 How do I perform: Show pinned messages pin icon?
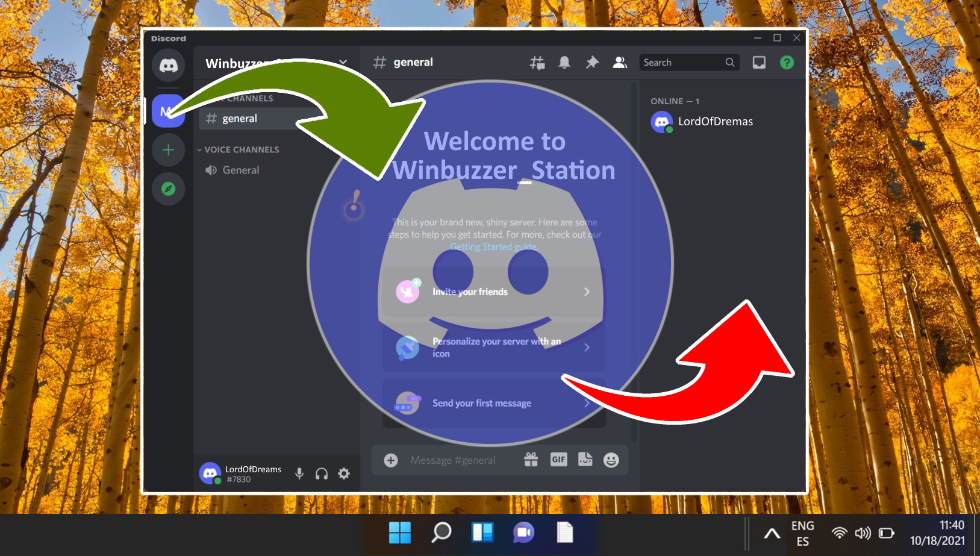click(592, 63)
